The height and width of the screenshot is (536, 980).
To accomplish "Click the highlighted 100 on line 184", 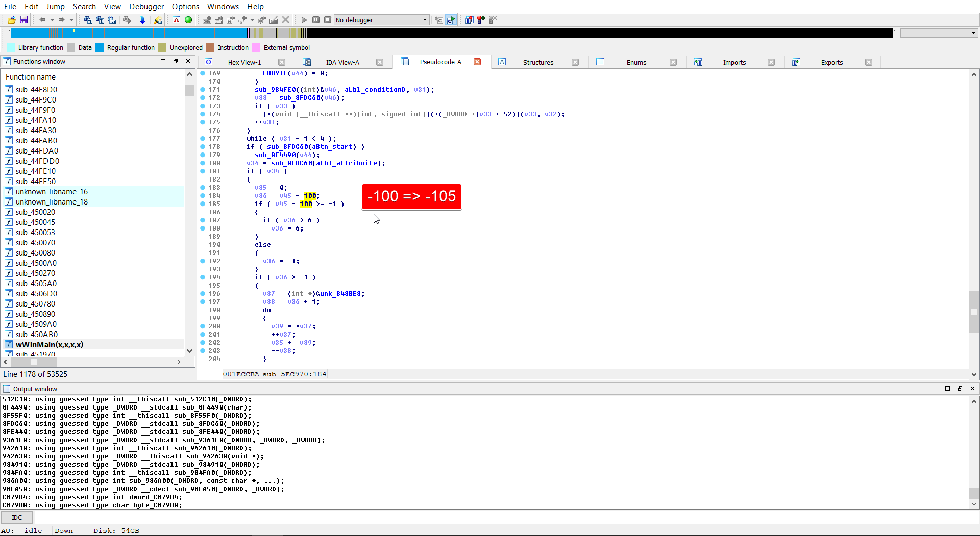I will pyautogui.click(x=310, y=196).
